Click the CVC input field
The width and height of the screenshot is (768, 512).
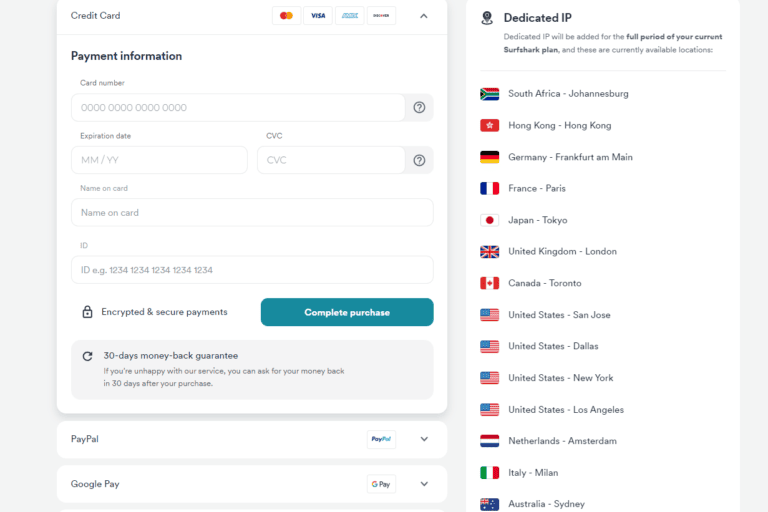click(330, 160)
